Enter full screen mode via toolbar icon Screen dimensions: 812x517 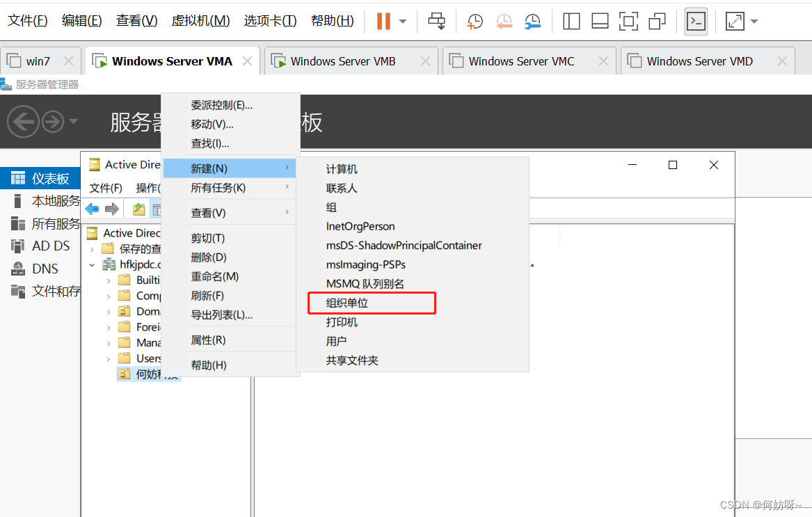tap(628, 22)
